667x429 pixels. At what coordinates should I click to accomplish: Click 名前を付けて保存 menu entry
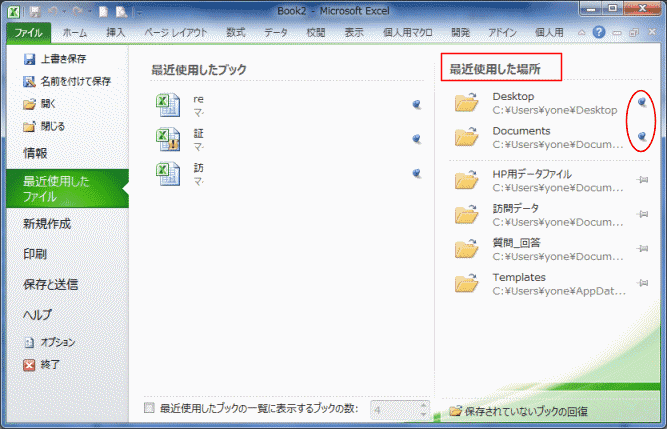tap(67, 81)
